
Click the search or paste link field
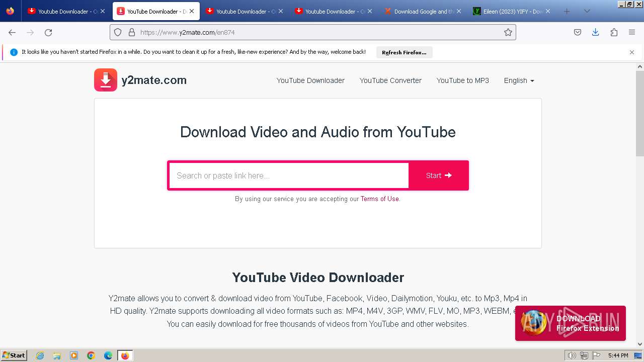tap(289, 175)
